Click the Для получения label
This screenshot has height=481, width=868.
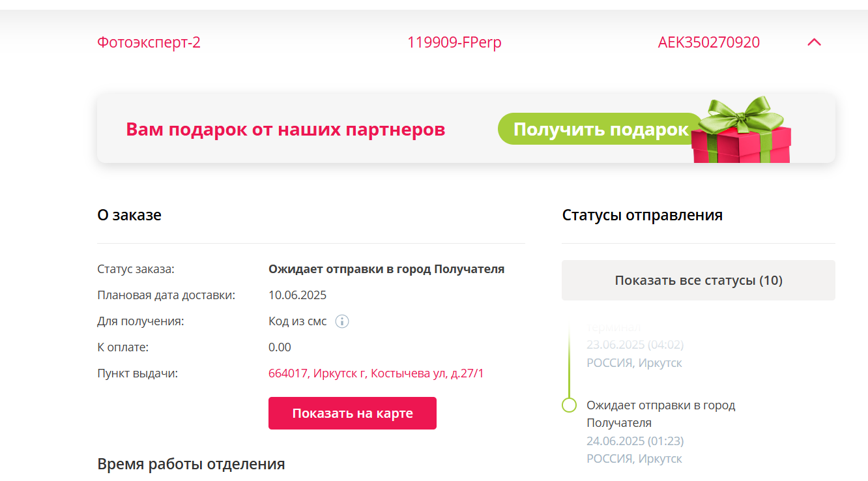(x=141, y=321)
